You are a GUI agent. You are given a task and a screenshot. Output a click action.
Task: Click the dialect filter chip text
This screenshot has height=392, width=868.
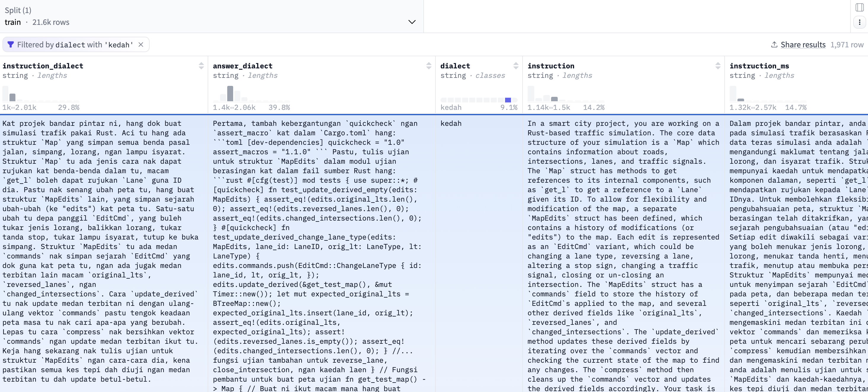tap(75, 44)
